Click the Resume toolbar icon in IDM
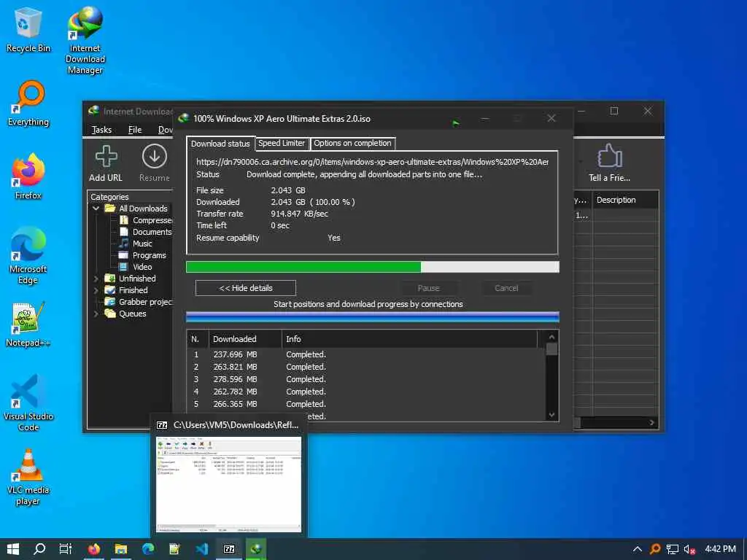Viewport: 747px width, 560px height. pos(155,163)
